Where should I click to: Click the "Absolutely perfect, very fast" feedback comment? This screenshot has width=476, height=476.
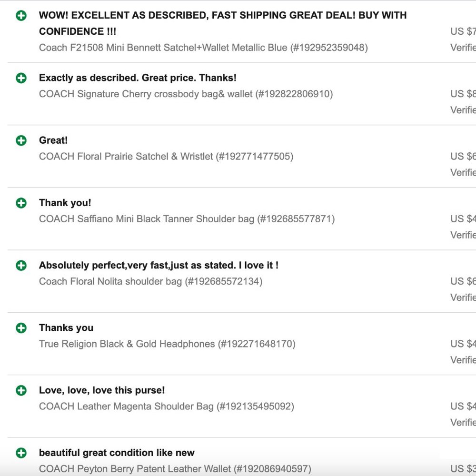coord(159,266)
